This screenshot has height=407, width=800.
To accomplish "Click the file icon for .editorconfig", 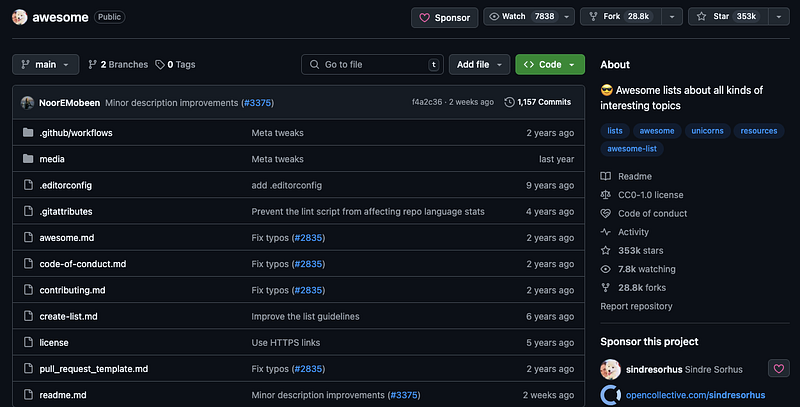I will pos(29,185).
